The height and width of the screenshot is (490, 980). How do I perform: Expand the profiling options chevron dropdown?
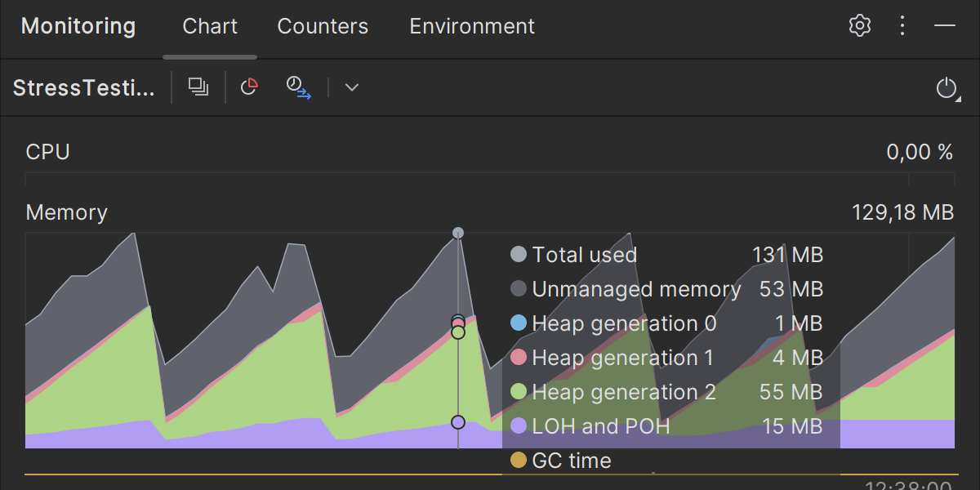[352, 87]
